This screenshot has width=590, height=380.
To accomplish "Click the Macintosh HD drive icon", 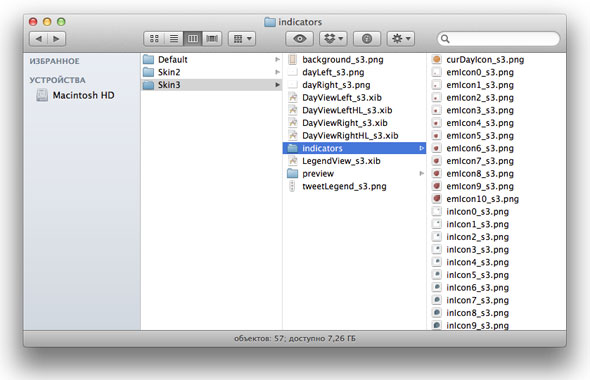I will (42, 95).
